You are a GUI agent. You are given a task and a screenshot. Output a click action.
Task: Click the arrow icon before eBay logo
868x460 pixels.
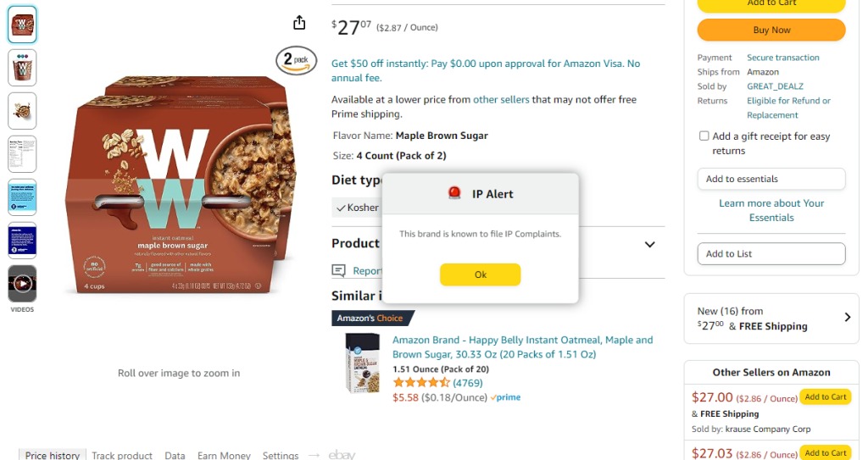tap(314, 455)
